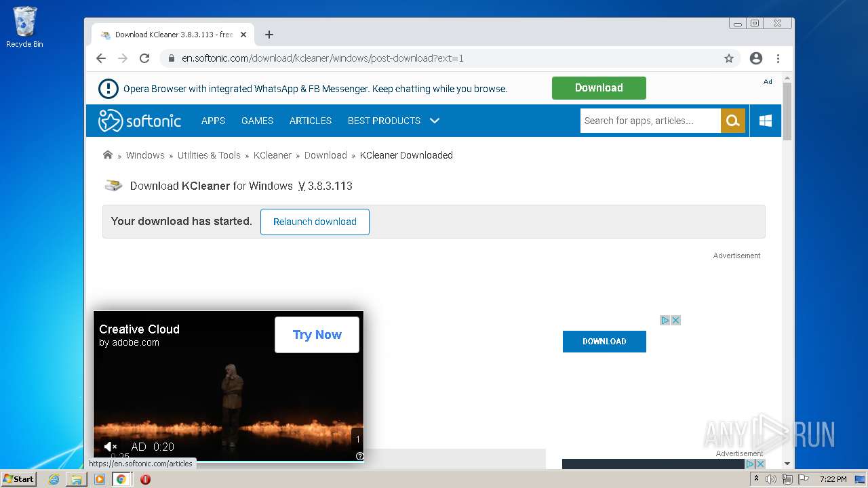
Task: Click the Softonic logo
Action: click(140, 121)
